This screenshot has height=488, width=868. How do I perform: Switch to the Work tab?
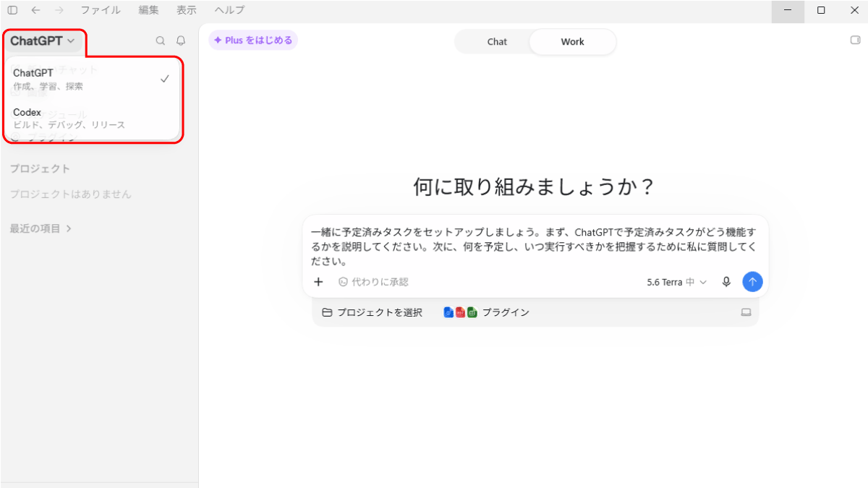tap(572, 42)
